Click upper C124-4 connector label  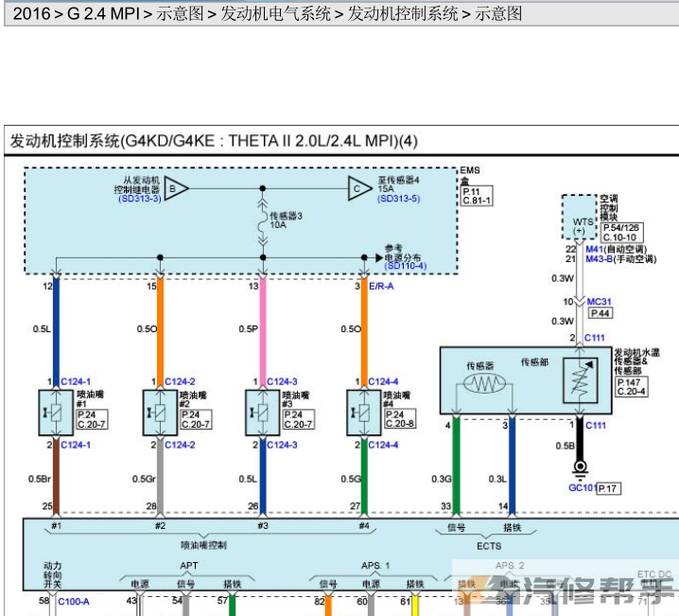[383, 381]
